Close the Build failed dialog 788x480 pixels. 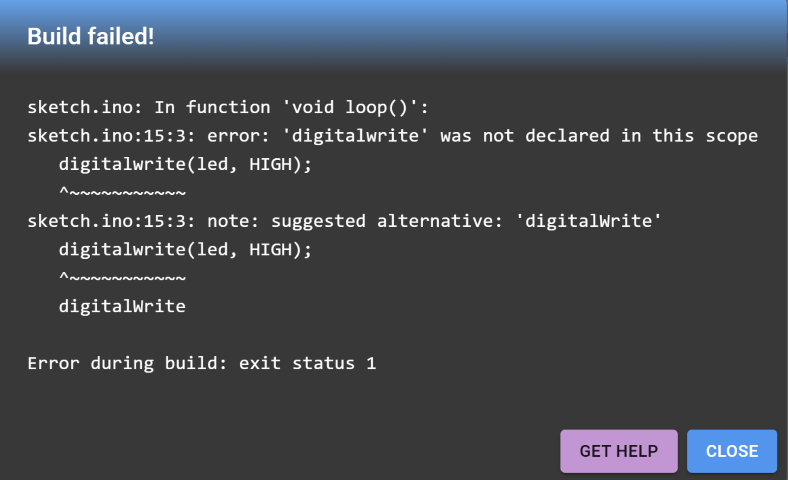[x=732, y=451]
